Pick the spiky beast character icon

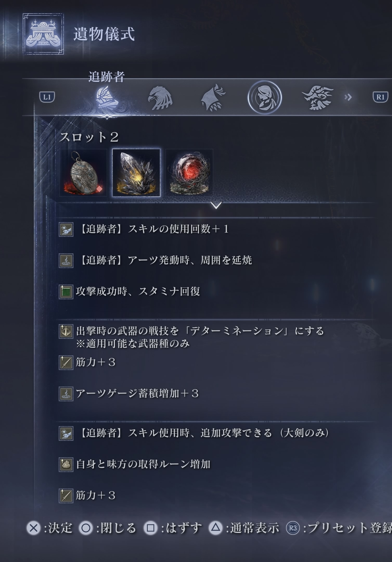tap(318, 98)
